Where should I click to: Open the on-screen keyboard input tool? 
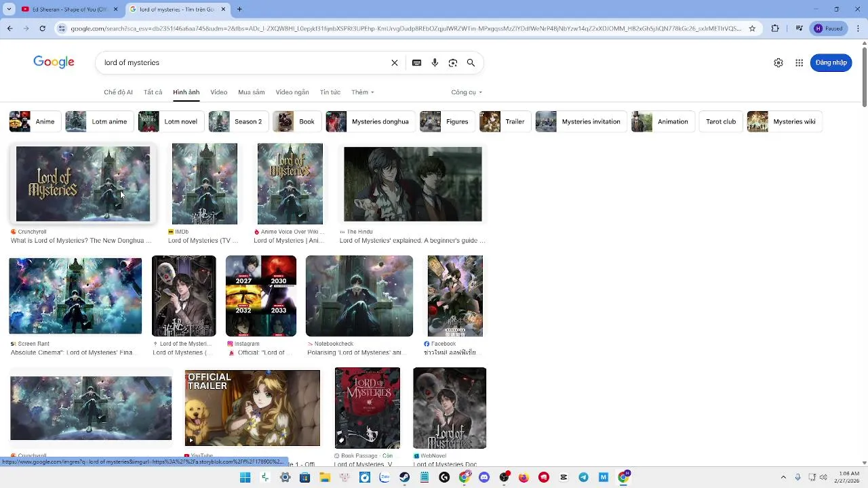point(416,62)
